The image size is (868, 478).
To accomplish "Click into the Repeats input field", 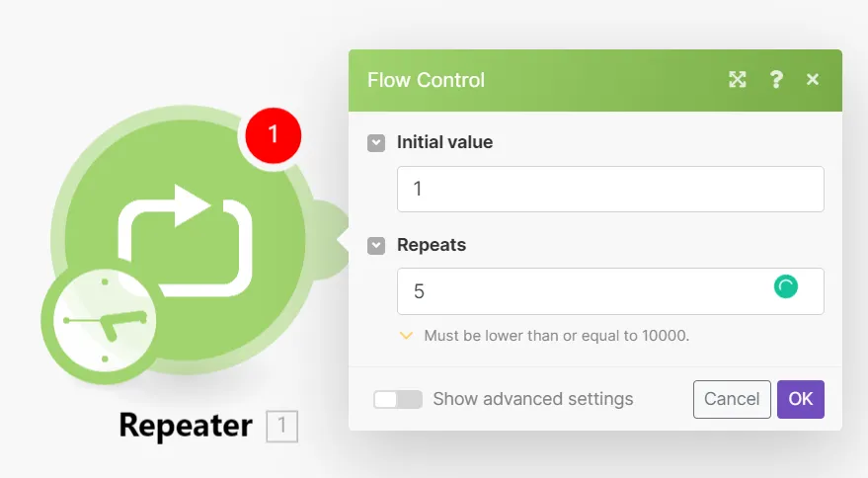I will 583,291.
